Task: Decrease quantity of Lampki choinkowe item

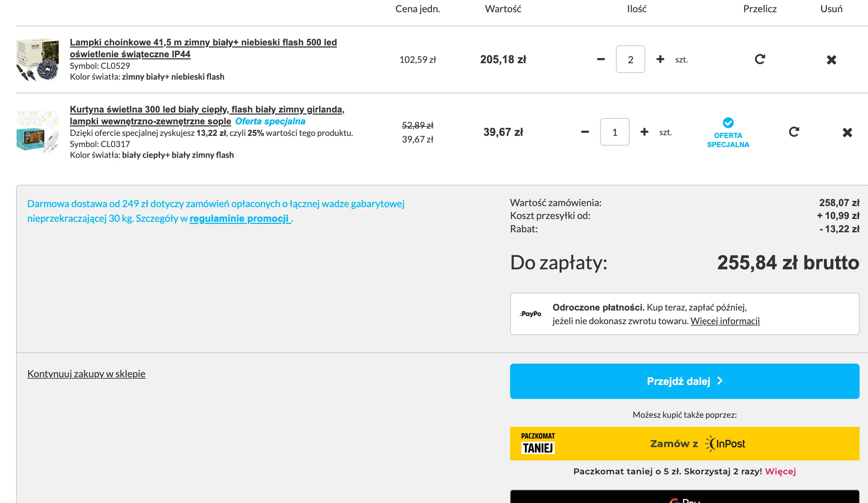Action: pyautogui.click(x=601, y=59)
